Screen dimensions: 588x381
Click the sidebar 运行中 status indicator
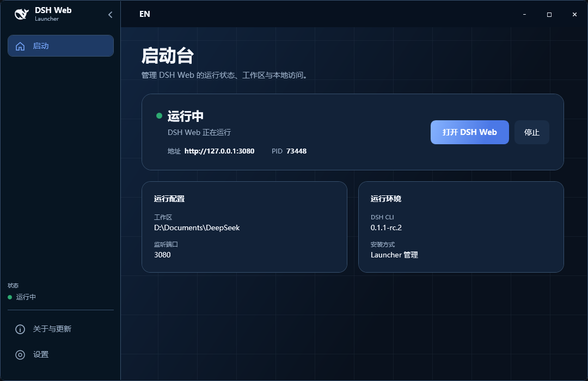pyautogui.click(x=22, y=297)
